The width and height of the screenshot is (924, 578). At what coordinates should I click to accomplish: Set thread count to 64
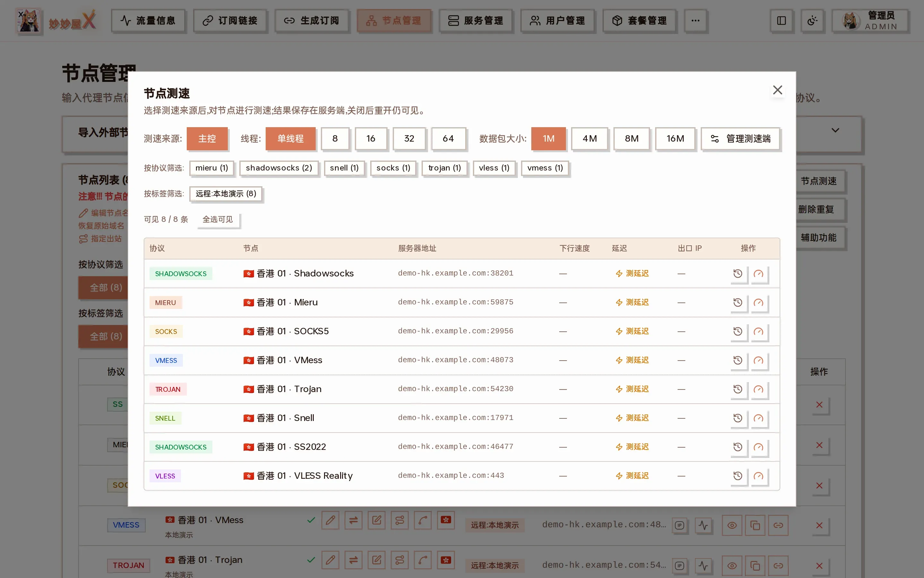pyautogui.click(x=448, y=138)
